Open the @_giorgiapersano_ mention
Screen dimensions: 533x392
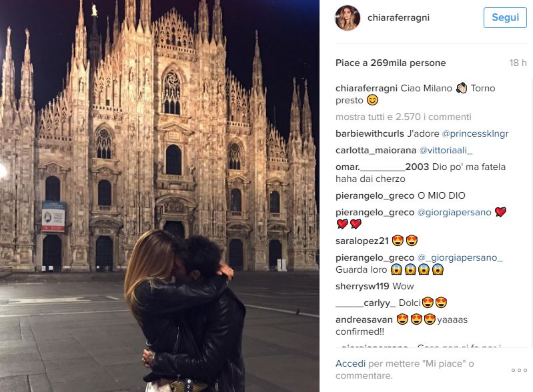click(460, 257)
